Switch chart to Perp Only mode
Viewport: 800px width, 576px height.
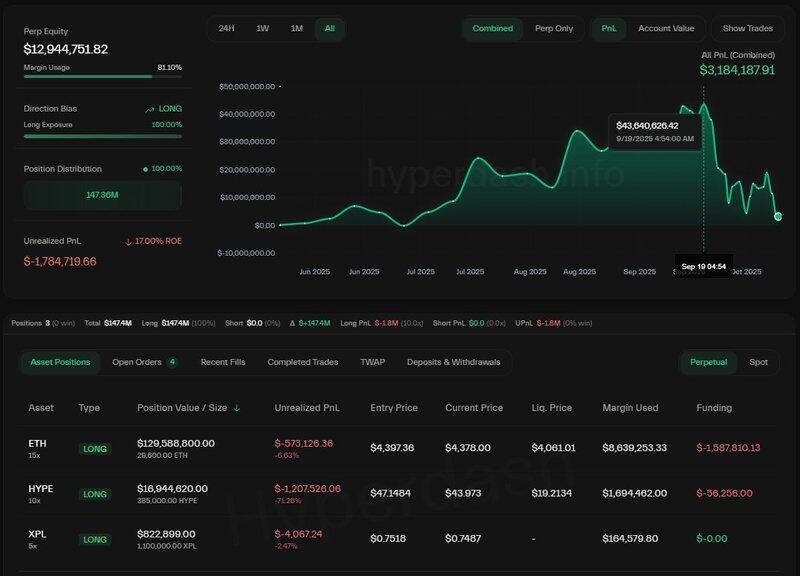(554, 29)
